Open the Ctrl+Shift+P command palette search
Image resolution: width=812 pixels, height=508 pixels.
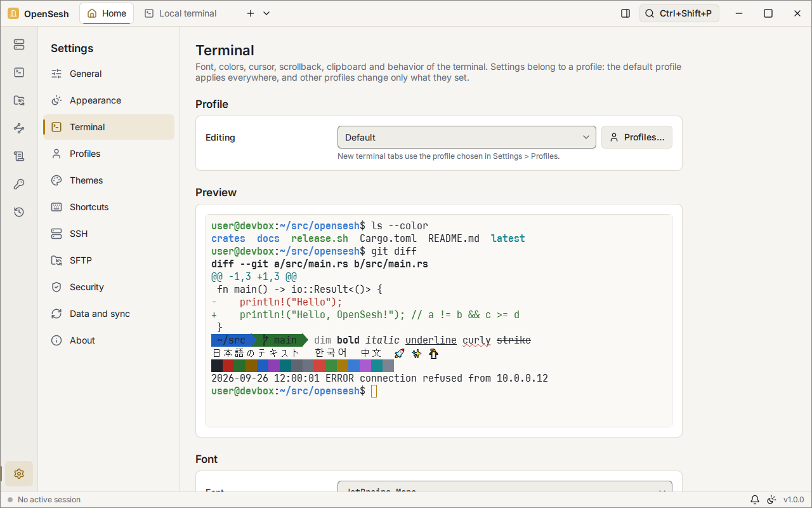679,13
